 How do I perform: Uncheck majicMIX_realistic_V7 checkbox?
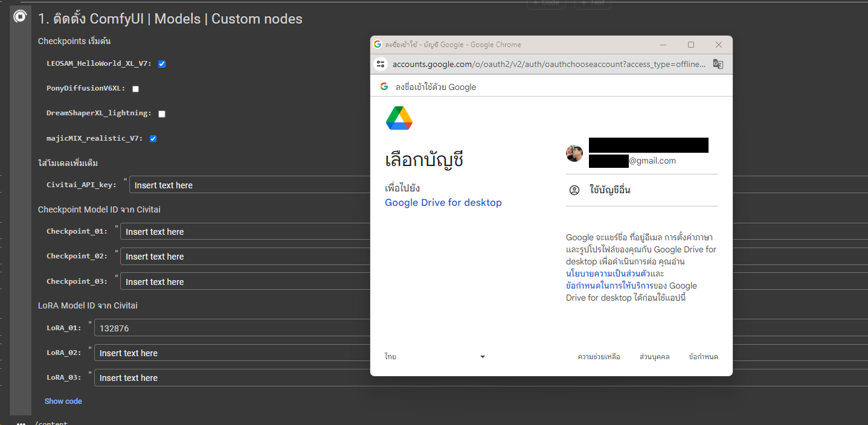point(153,139)
